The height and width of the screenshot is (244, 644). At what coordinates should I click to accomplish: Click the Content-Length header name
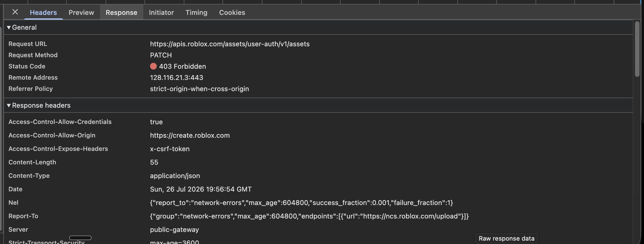click(x=32, y=162)
